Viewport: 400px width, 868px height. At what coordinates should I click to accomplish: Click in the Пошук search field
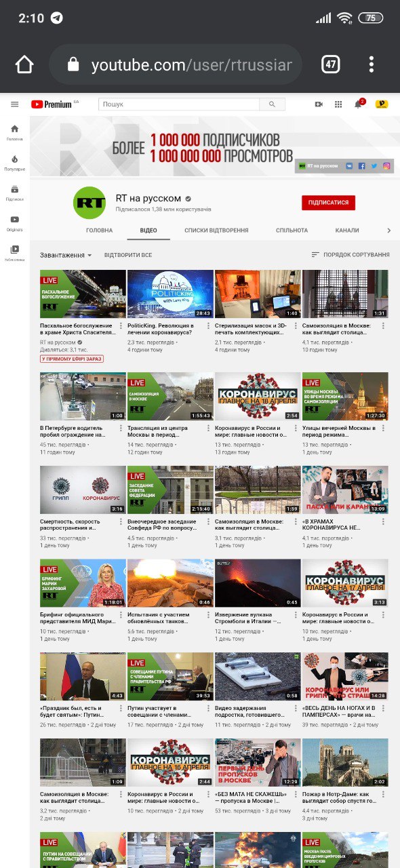click(x=179, y=104)
